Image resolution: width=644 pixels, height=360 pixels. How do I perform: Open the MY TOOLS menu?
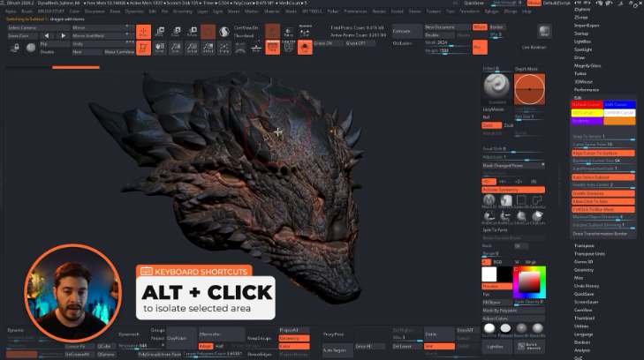(x=312, y=11)
